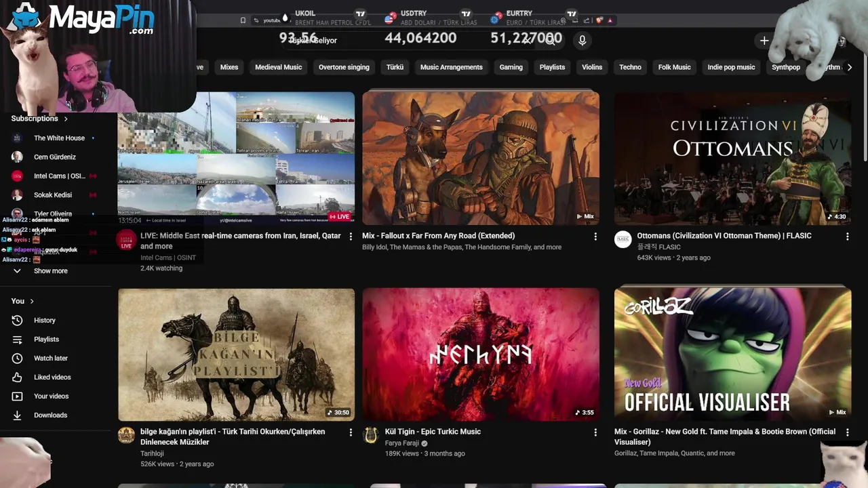Viewport: 868px width, 488px height.
Task: Open the Gorillaz Official Visualiser thumbnail
Action: [x=732, y=354]
